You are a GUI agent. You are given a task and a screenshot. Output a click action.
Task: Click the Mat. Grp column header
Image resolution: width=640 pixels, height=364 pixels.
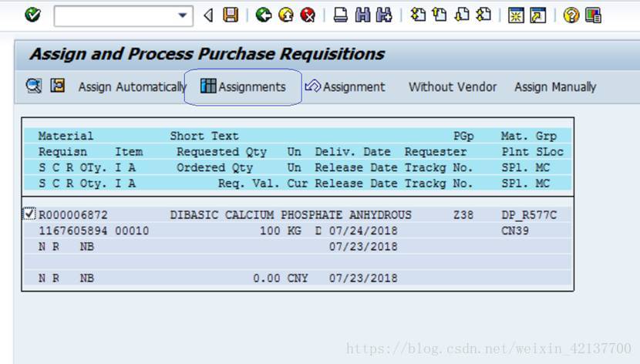pyautogui.click(x=528, y=136)
